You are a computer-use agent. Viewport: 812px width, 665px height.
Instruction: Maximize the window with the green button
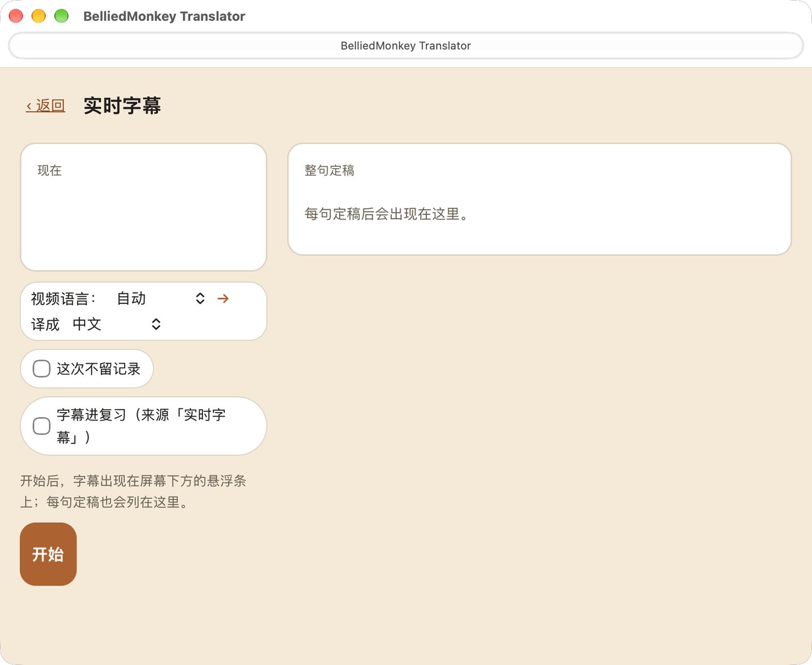pos(61,16)
